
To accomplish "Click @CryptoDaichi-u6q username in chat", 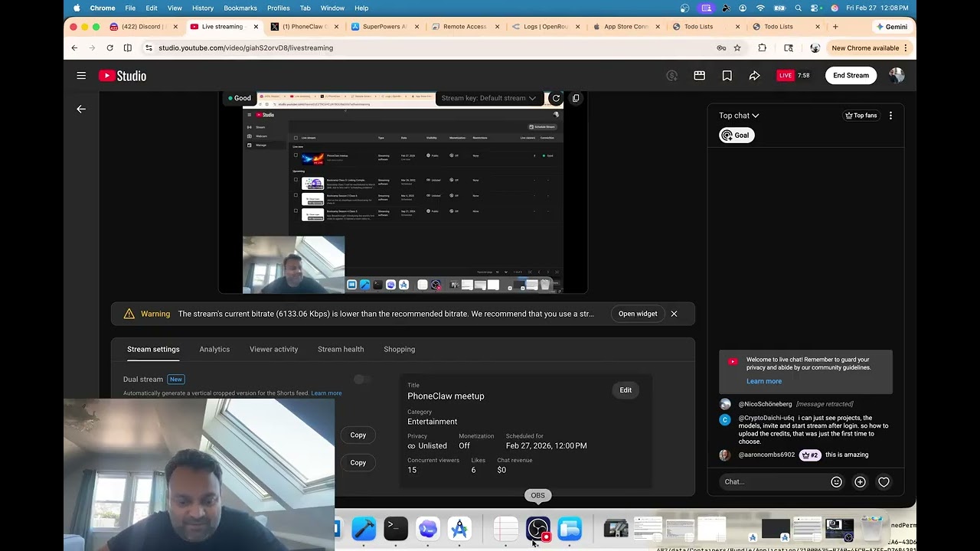I will tap(766, 419).
